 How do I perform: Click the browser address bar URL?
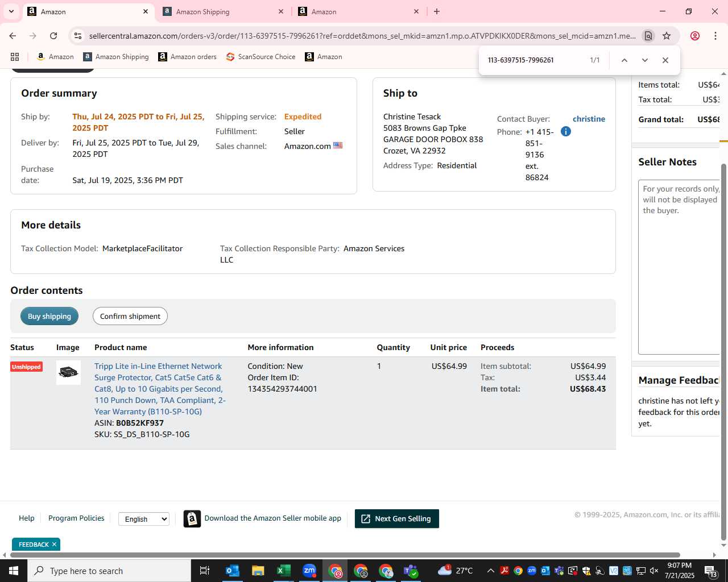[362, 36]
